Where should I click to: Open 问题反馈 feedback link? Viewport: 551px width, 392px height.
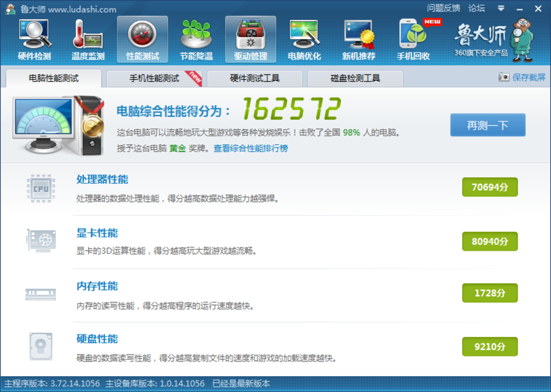click(x=444, y=8)
